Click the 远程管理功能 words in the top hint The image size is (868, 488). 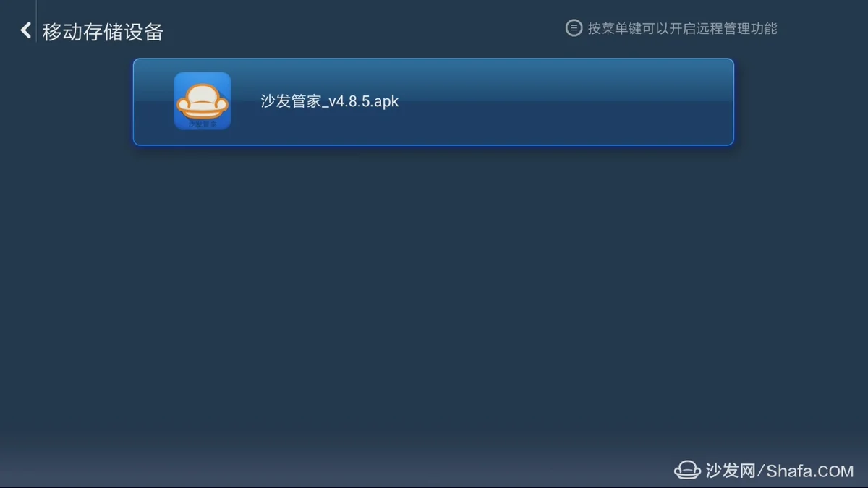point(741,28)
